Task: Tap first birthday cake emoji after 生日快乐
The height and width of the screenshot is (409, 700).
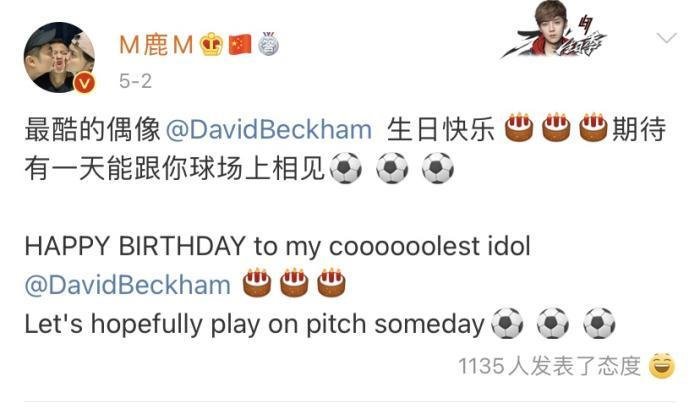Action: [x=519, y=128]
